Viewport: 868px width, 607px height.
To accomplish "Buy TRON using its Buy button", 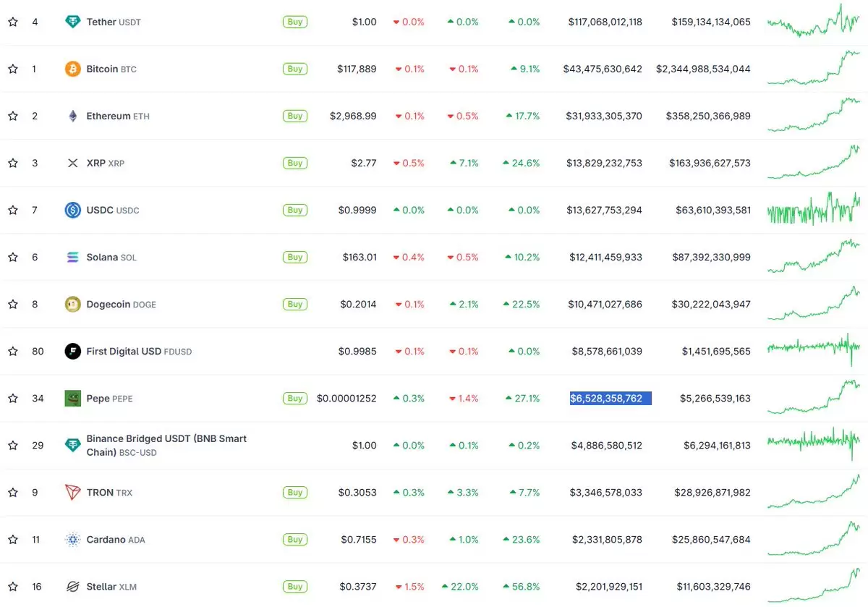I will [295, 492].
